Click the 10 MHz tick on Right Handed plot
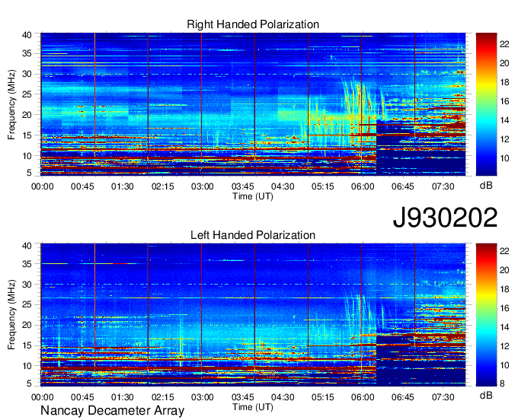 pos(27,156)
